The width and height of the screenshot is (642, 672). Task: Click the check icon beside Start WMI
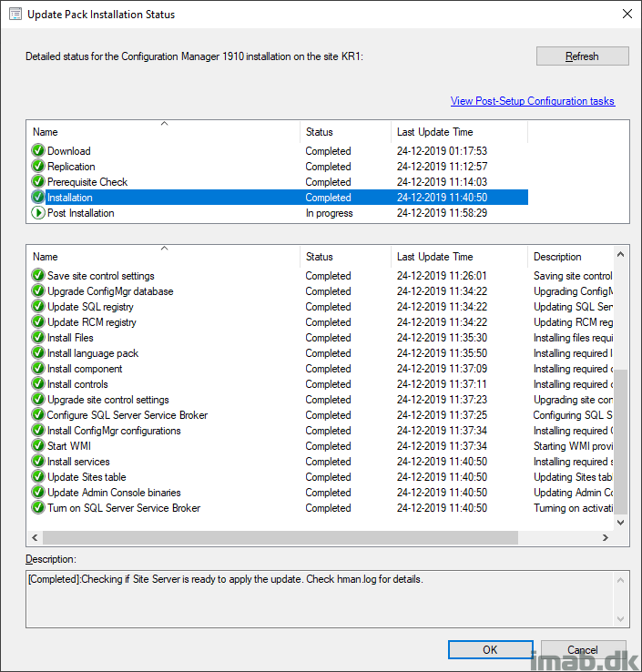[x=38, y=445]
